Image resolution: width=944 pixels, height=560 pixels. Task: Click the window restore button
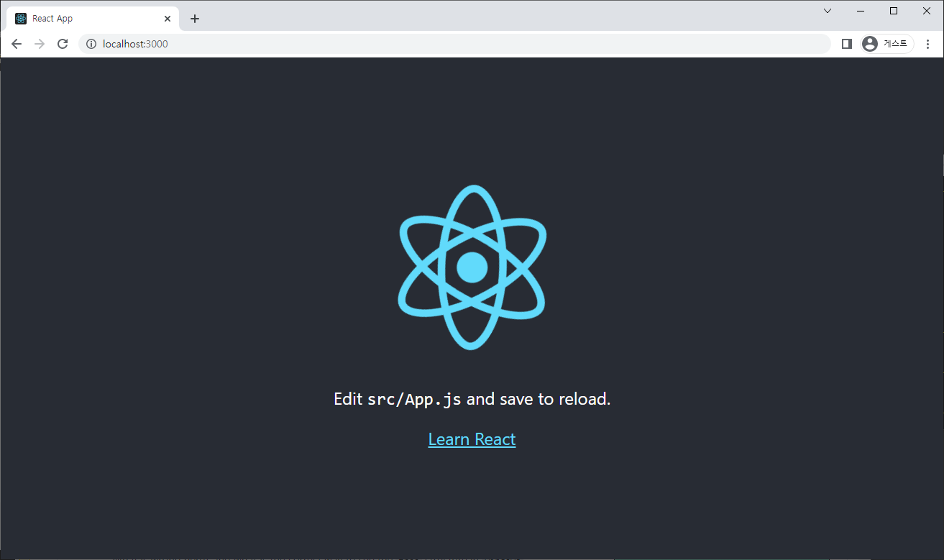[x=893, y=10]
